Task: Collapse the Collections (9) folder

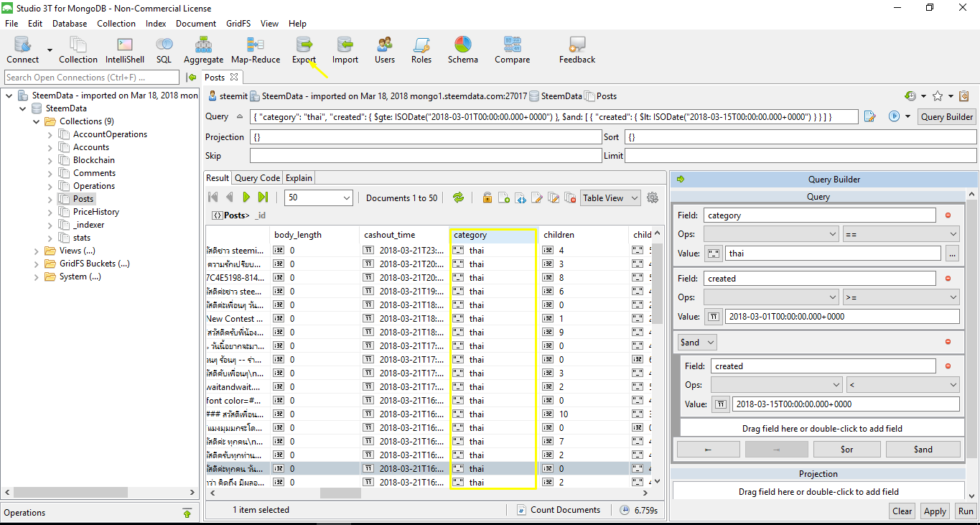Action: 37,121
